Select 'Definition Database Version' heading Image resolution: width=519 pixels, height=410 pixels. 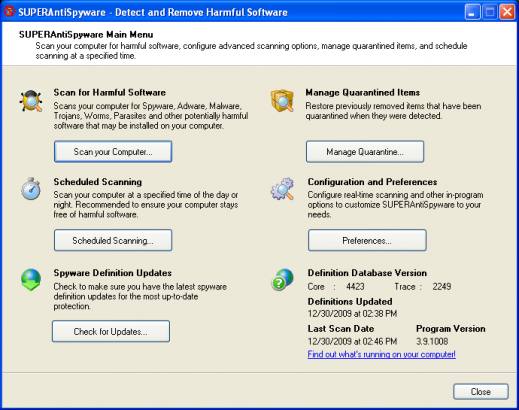pyautogui.click(x=367, y=273)
